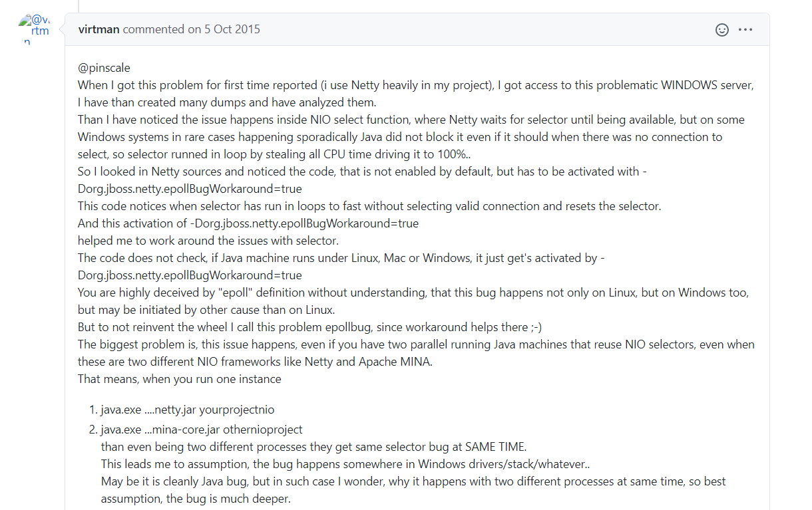Click the word 'commented' in the header
The height and width of the screenshot is (510, 812).
coord(153,29)
